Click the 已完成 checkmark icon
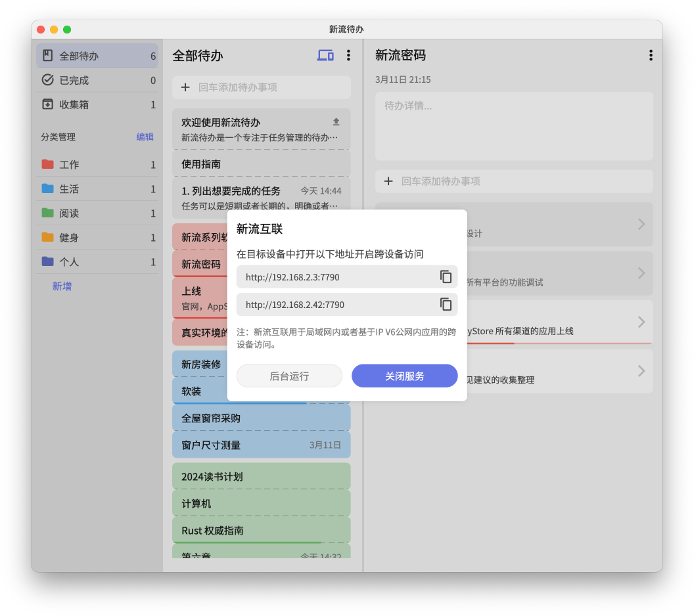Screen dimensions: 694x616 click(47, 79)
